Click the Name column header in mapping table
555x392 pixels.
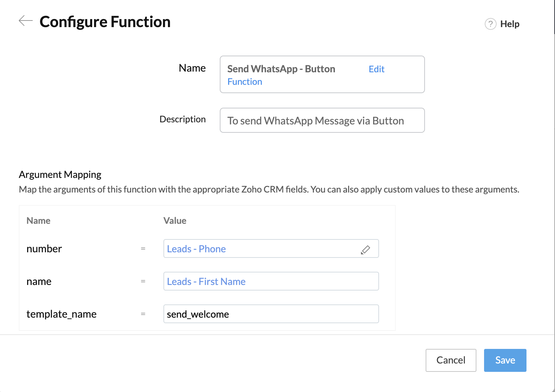(38, 221)
